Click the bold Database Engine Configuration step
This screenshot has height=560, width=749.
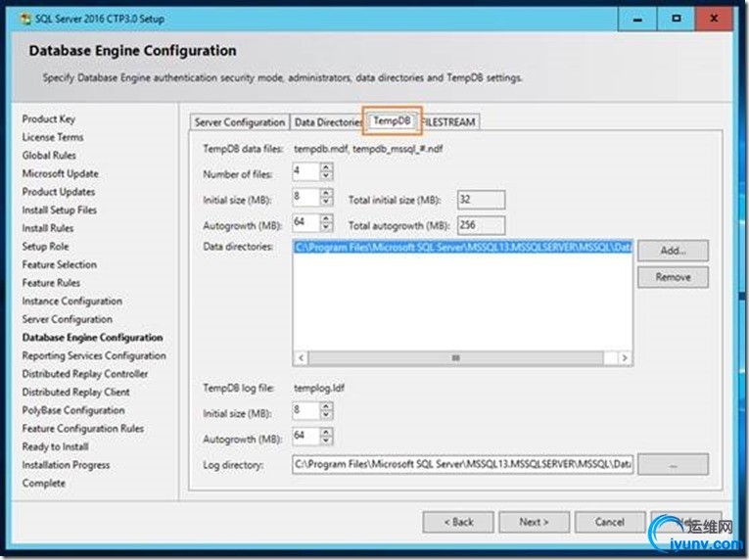[93, 338]
